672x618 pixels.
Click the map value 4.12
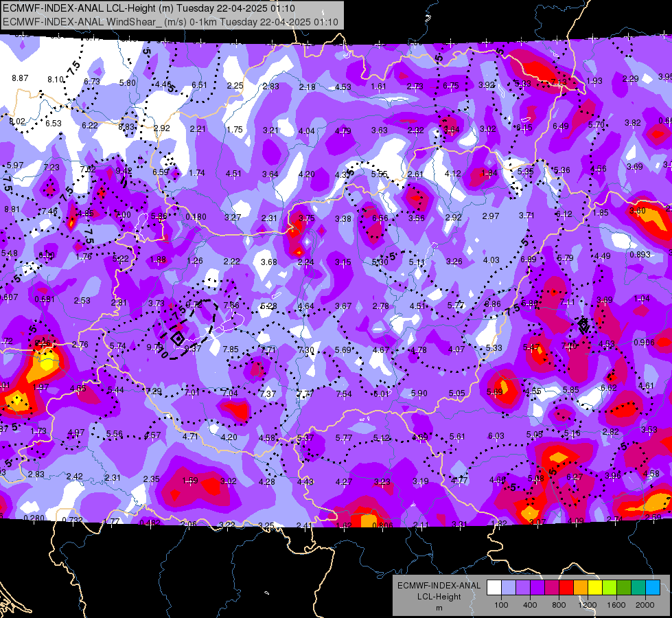[x=452, y=173]
